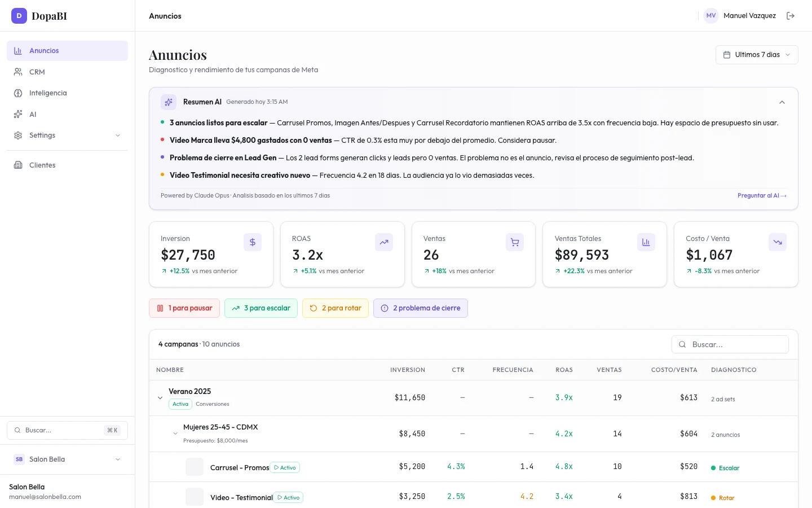
Task: Click the Settings gear icon
Action: (x=18, y=135)
